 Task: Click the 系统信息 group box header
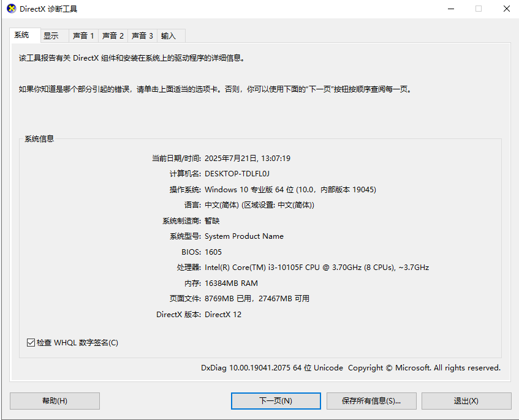[x=39, y=138]
